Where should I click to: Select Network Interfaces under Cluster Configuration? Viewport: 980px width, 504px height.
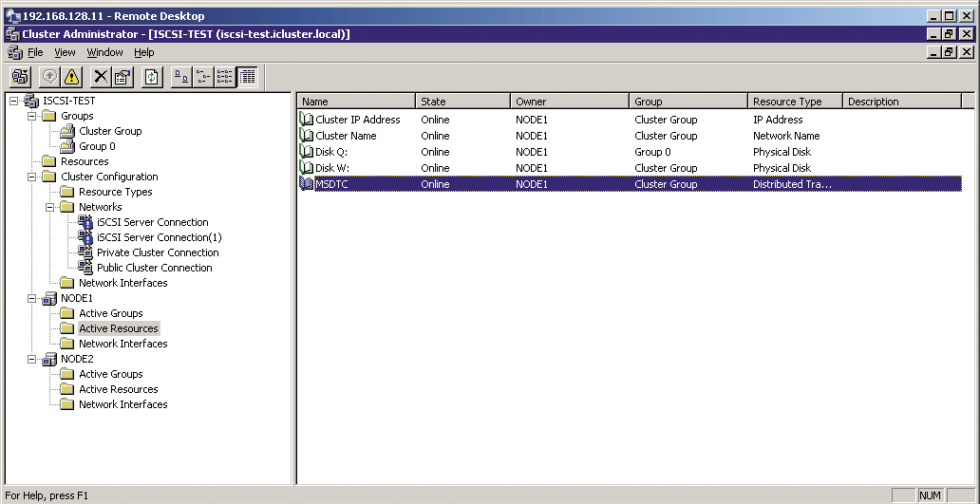point(123,283)
